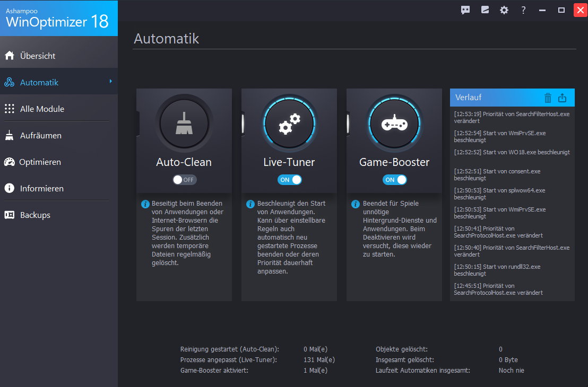Open the skin/theme icon in title bar

point(485,10)
